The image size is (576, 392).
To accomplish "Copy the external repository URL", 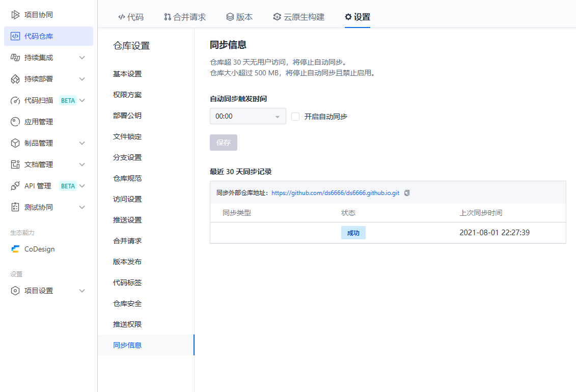I will (406, 193).
